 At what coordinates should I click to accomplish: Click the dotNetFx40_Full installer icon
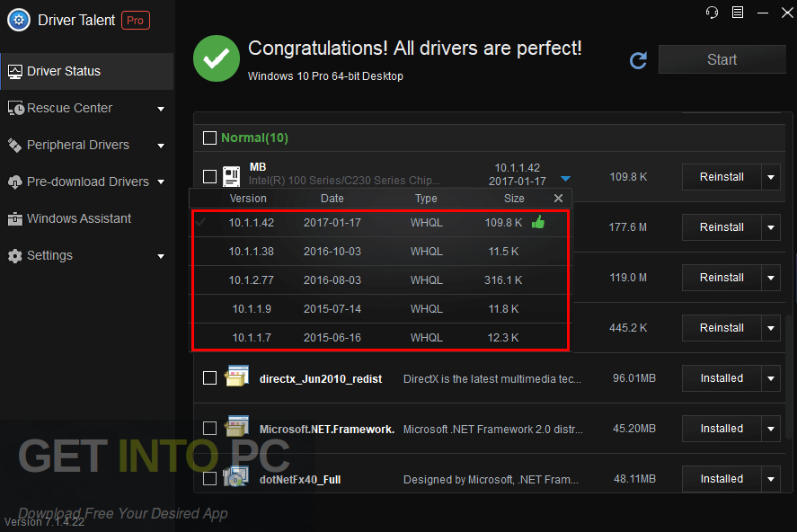click(x=235, y=477)
